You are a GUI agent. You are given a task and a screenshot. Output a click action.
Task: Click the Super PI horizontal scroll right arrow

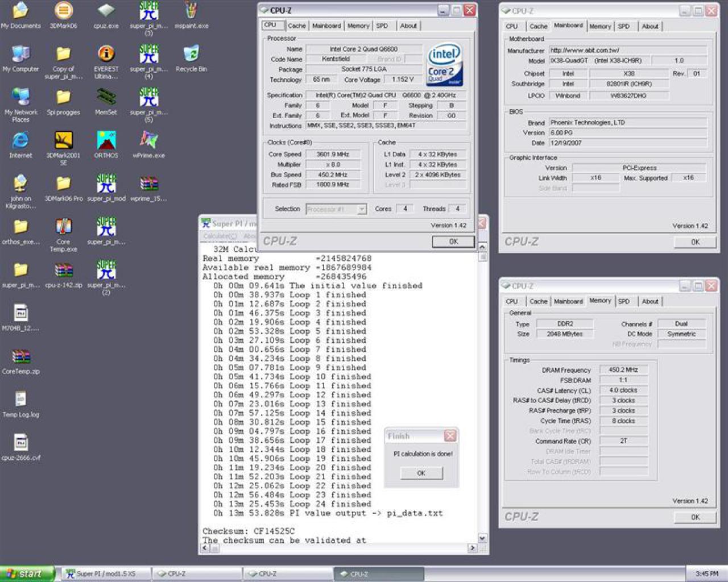click(472, 548)
